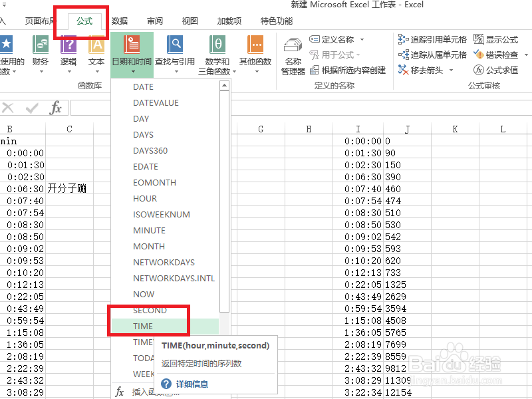Open the More Functions (其他函数) icon

(255, 45)
